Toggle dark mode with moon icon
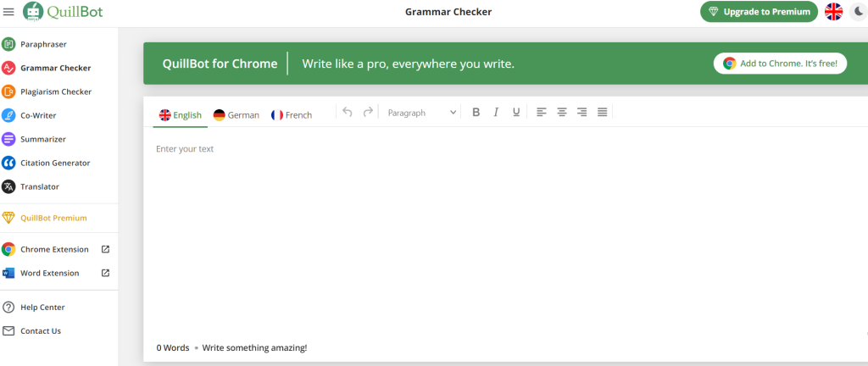Screen dimensions: 868x366 pos(858,12)
